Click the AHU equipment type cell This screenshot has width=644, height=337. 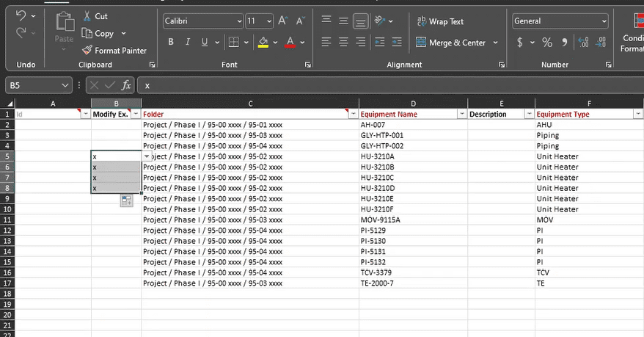[x=589, y=125]
